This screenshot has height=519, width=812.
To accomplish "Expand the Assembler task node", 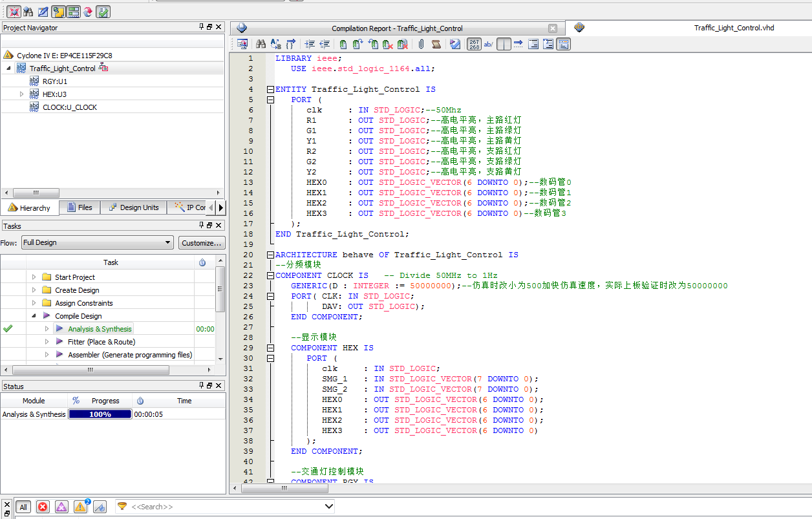I will pos(47,355).
